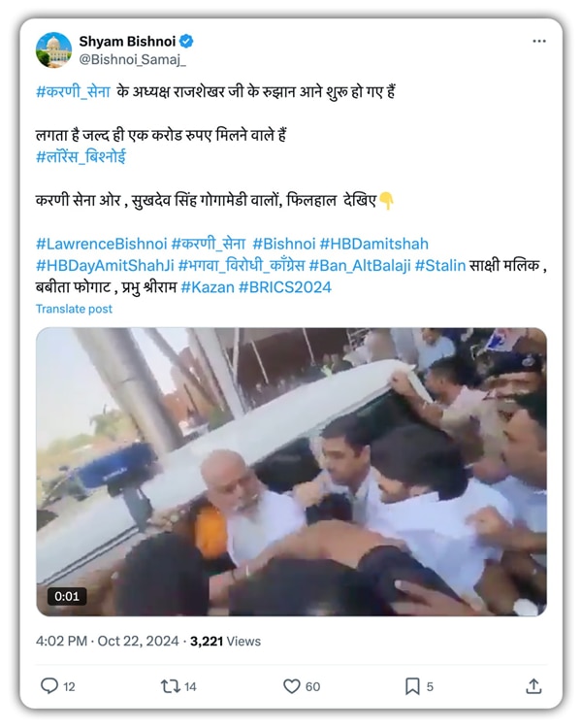Click Translate post link

[74, 309]
